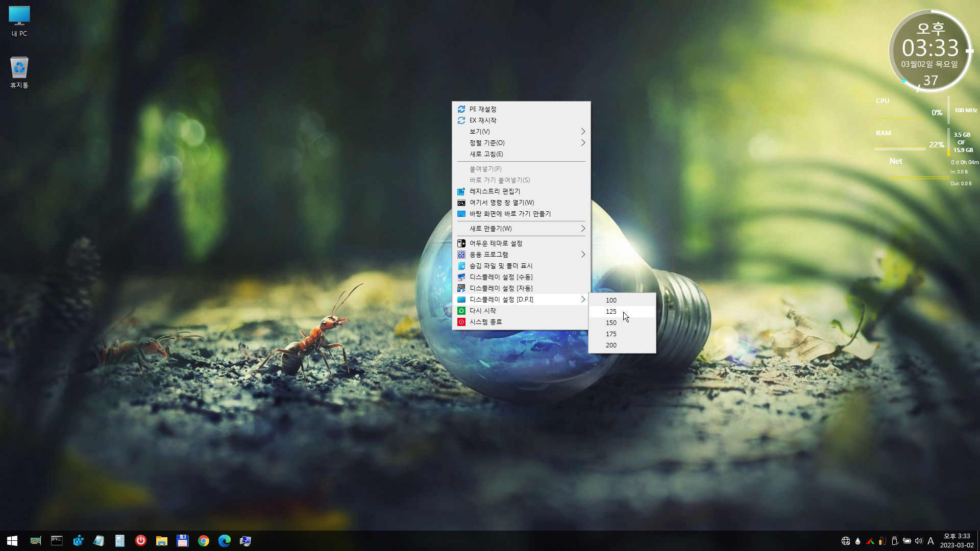This screenshot has width=980, height=551.
Task: Choose 바탕 화면에 바로 가기 만들기
Action: [x=521, y=214]
